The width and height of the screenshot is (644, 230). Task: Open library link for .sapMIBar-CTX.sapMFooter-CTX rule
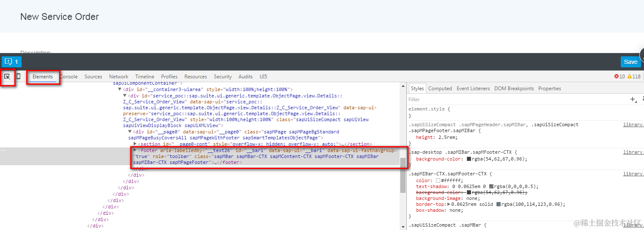(x=633, y=174)
